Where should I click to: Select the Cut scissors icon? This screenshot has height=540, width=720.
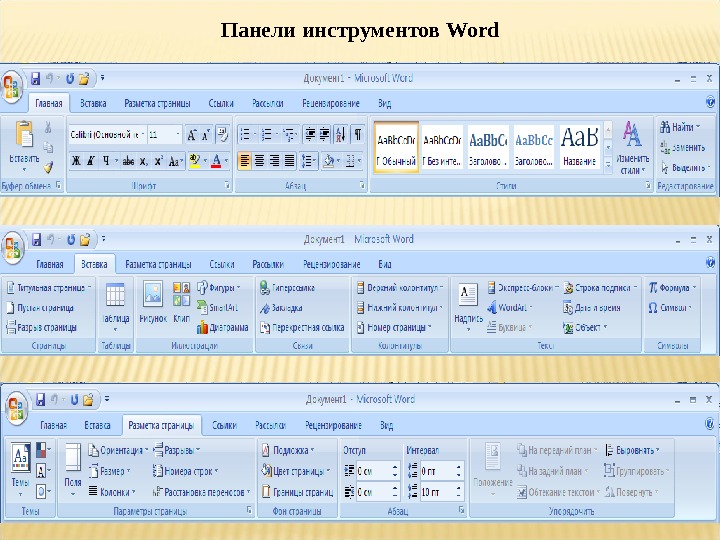(48, 127)
